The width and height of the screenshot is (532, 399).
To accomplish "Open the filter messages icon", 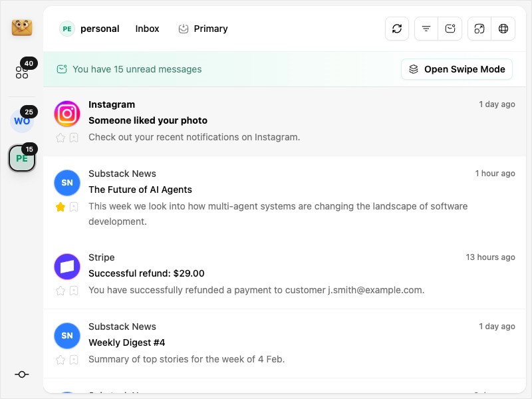I will coord(426,29).
